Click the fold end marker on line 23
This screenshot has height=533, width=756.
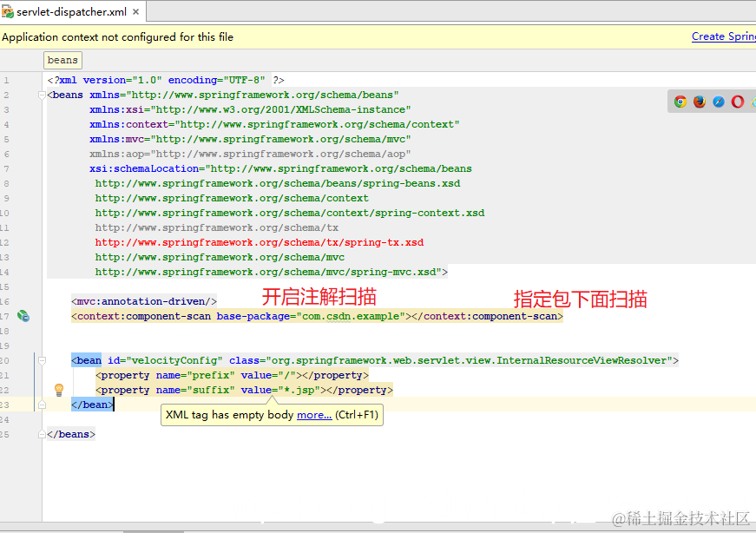[x=42, y=405]
